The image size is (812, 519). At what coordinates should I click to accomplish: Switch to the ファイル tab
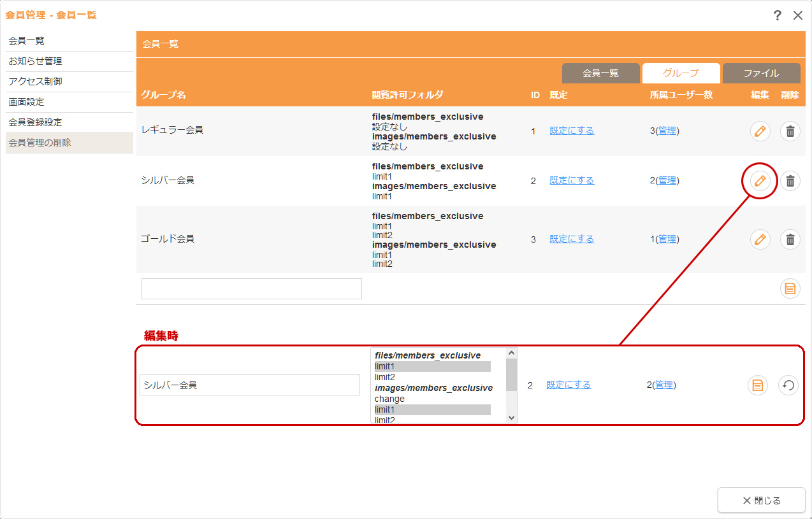pos(761,73)
